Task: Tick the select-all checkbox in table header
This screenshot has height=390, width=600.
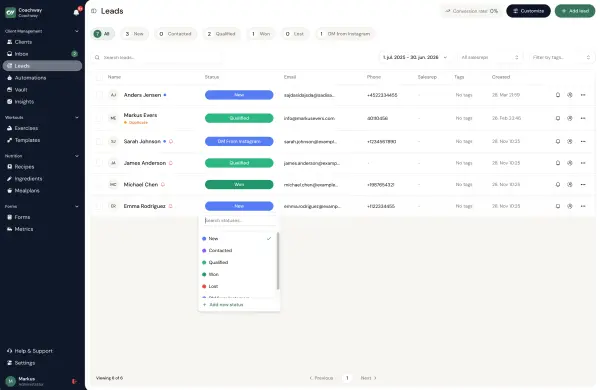Action: pos(99,77)
